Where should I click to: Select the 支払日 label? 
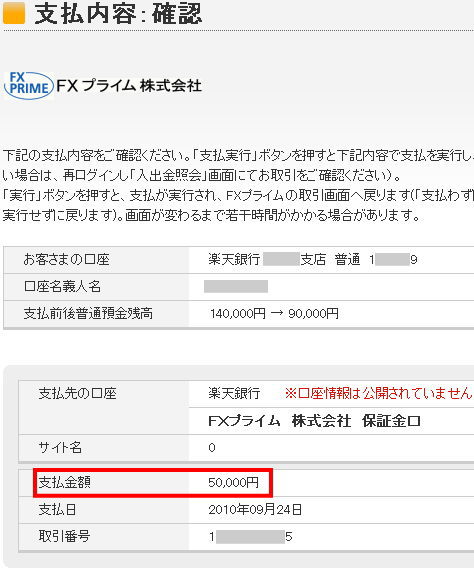click(x=57, y=510)
